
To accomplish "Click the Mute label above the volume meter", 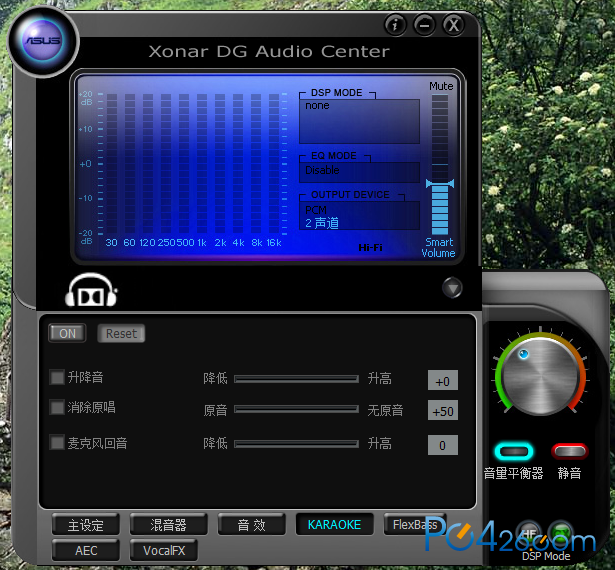I will pos(441,86).
